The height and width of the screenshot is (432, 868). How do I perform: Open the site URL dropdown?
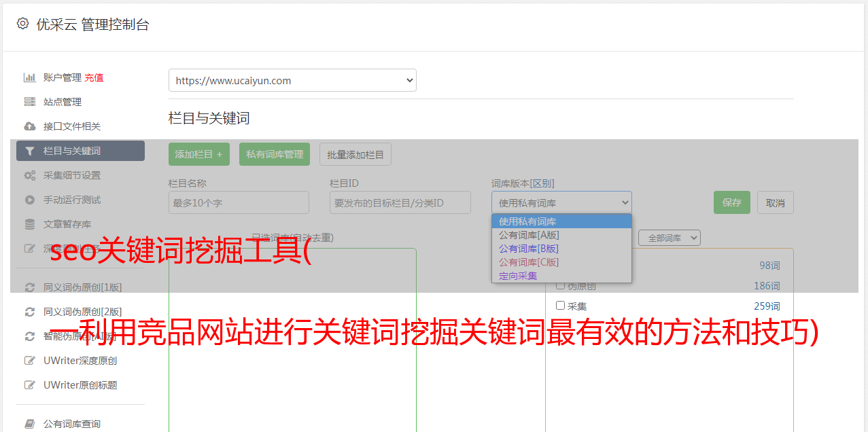tap(292, 80)
